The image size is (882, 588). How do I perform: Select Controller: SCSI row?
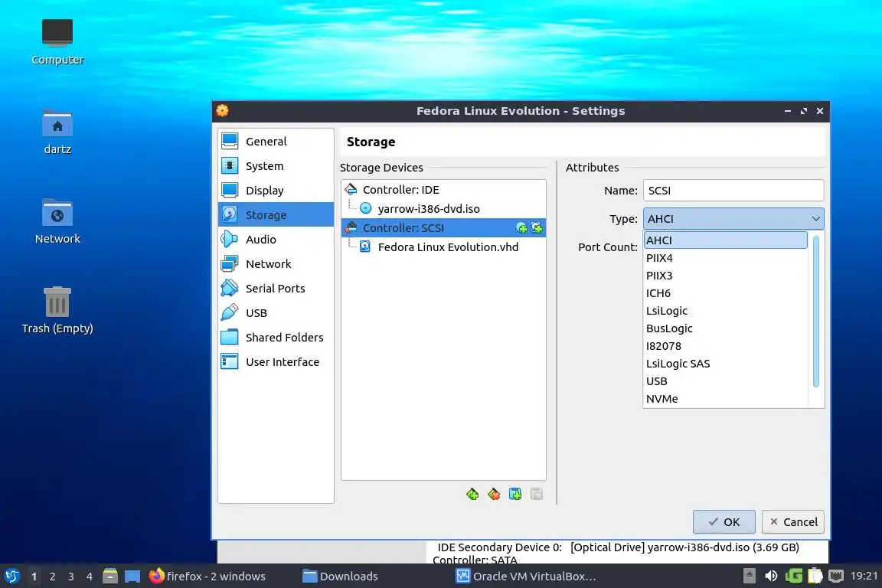[443, 228]
